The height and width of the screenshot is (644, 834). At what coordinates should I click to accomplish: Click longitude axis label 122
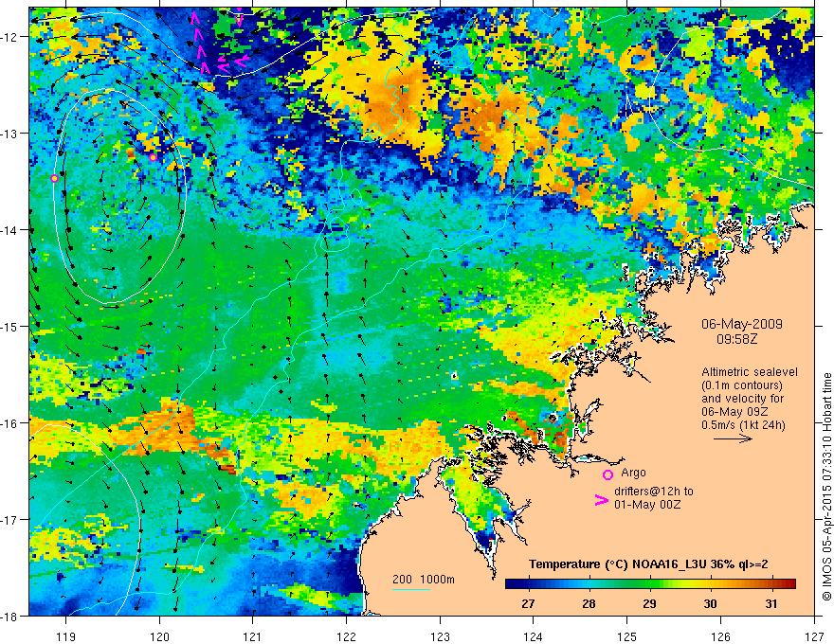346,636
